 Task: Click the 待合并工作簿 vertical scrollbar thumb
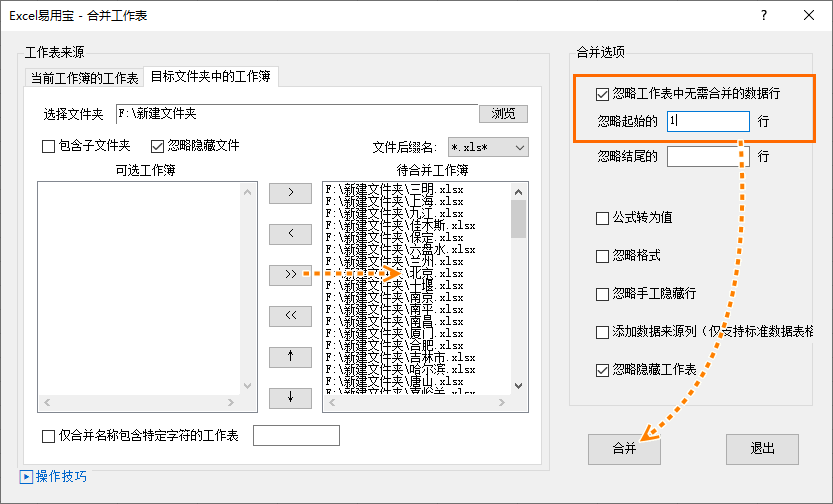coord(518,219)
